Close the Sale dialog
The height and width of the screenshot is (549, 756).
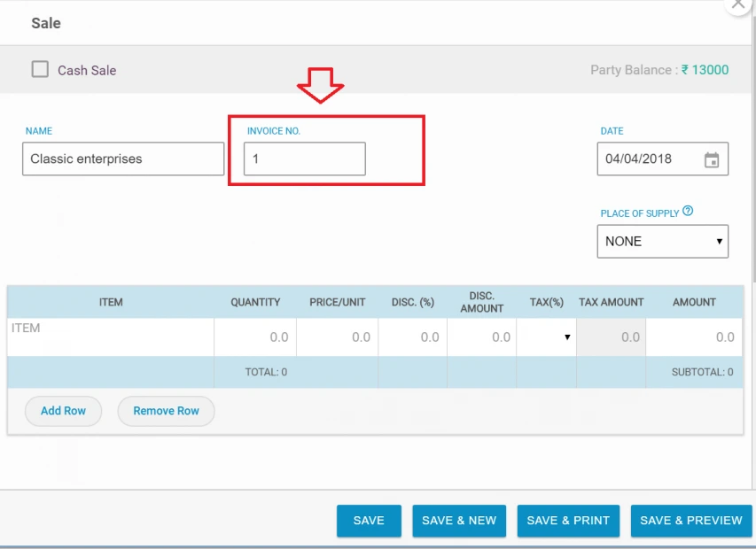tap(738, 4)
